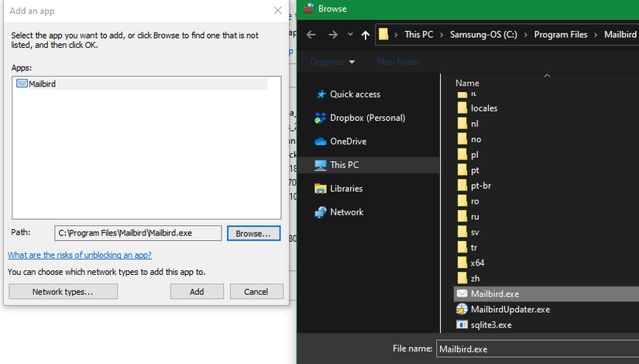The image size is (639, 364).
Task: Cancel the Add an app dialog
Action: click(x=256, y=291)
